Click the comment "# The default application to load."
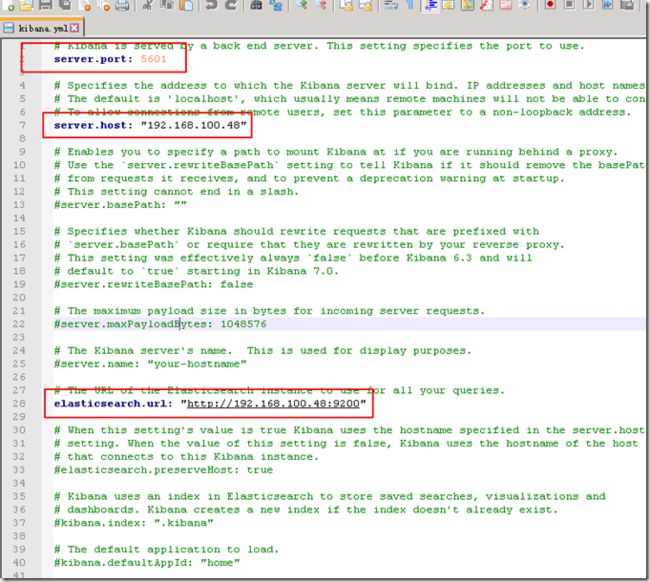Screen dimensions: 650x582 click(167, 550)
